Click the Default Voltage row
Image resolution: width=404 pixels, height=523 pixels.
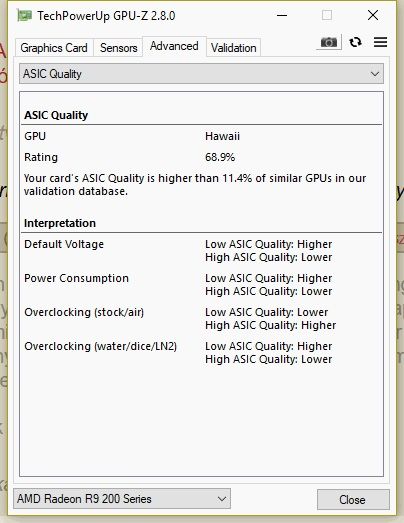point(203,250)
